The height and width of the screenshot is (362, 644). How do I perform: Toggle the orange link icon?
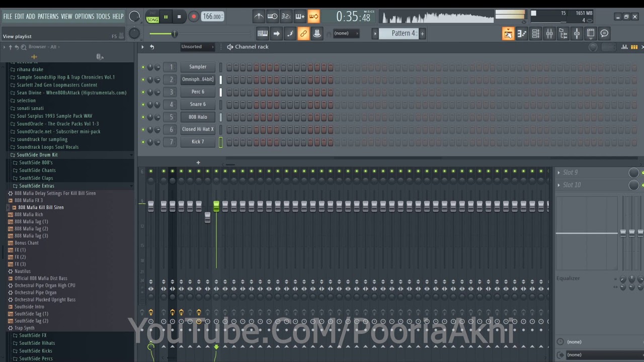(x=303, y=33)
